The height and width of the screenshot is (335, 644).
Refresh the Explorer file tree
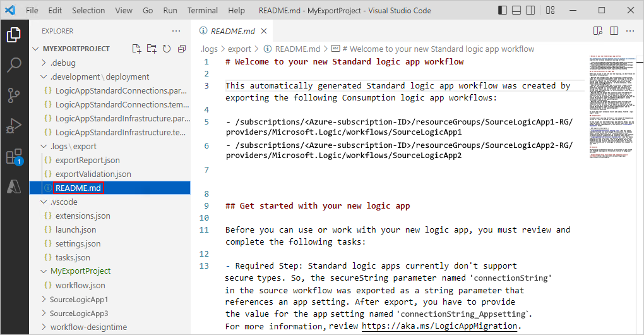pos(166,49)
